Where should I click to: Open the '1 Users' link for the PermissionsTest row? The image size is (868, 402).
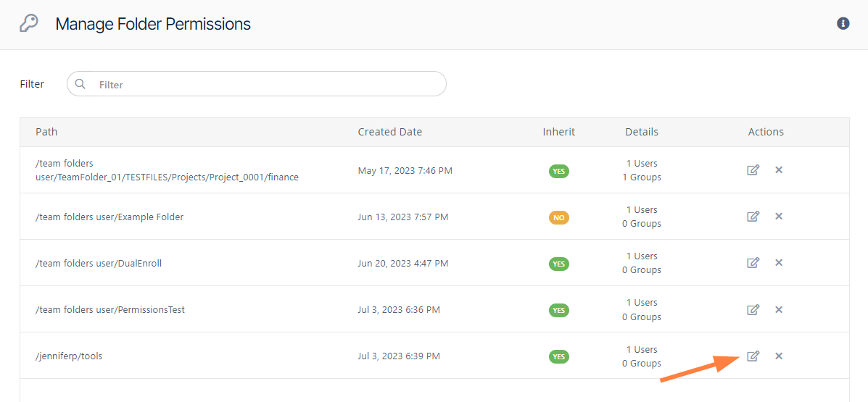[x=642, y=303]
